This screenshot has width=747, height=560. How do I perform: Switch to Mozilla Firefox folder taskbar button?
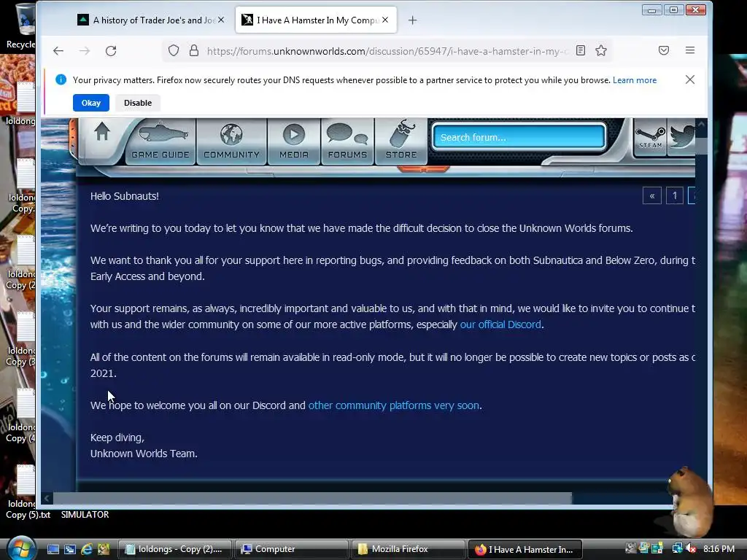pos(408,549)
